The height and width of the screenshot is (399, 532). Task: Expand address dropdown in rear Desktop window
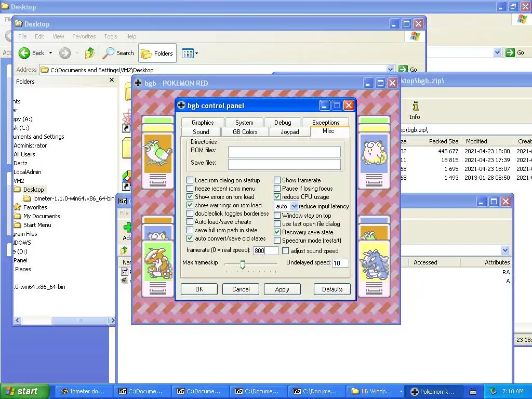497,52
